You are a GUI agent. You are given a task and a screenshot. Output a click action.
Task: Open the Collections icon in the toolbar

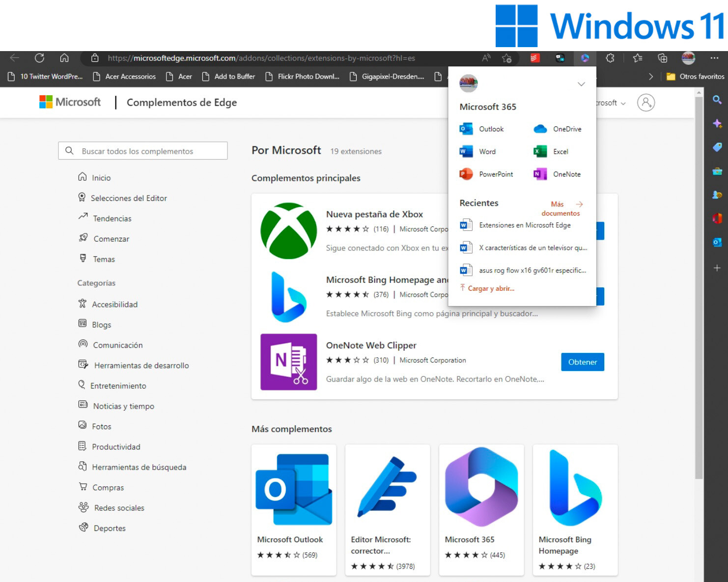point(663,58)
